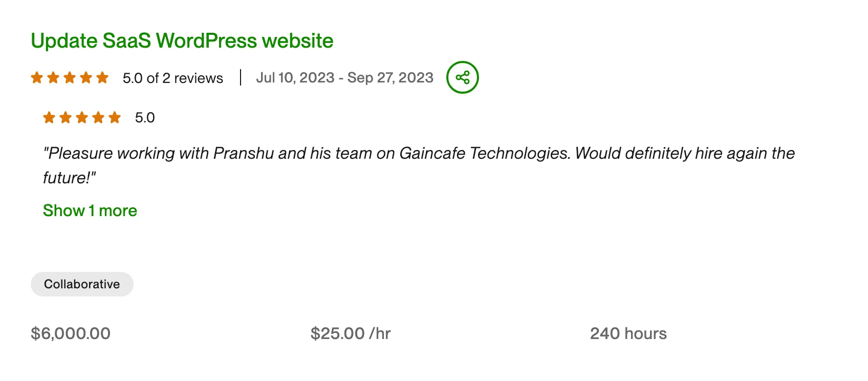The height and width of the screenshot is (381, 868).
Task: Click the $6,000.00 total earnings amount
Action: coord(71,333)
